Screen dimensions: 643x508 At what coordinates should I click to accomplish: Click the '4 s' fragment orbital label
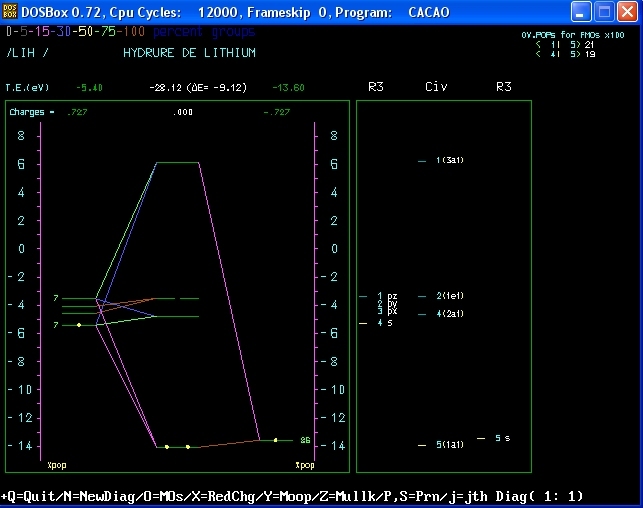click(385, 323)
